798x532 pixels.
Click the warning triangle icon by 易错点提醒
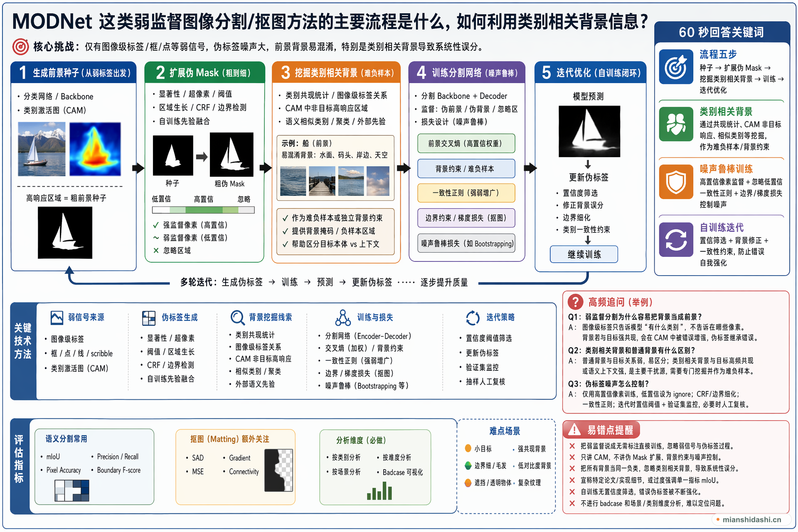point(574,429)
